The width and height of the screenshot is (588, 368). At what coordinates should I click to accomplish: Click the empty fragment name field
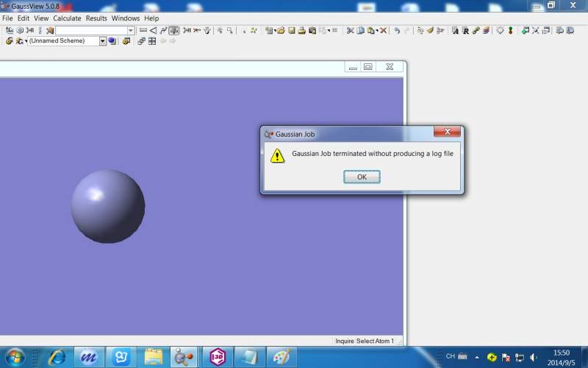coord(91,30)
